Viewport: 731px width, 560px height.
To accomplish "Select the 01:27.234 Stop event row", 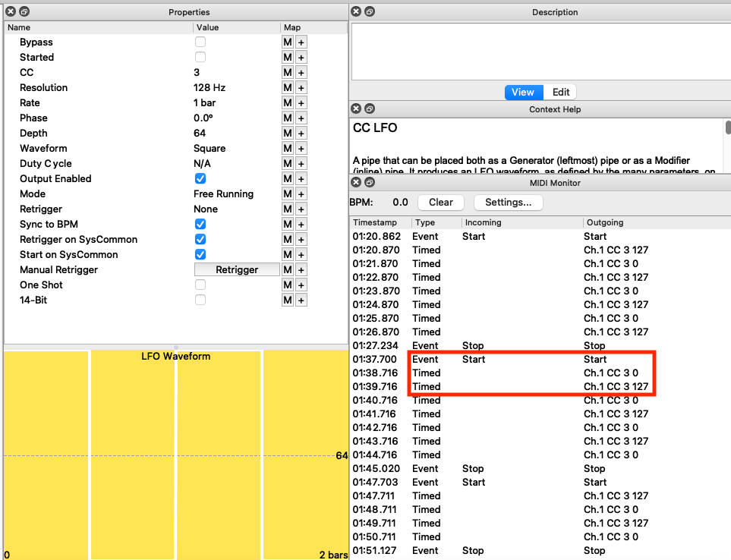I will pos(540,346).
